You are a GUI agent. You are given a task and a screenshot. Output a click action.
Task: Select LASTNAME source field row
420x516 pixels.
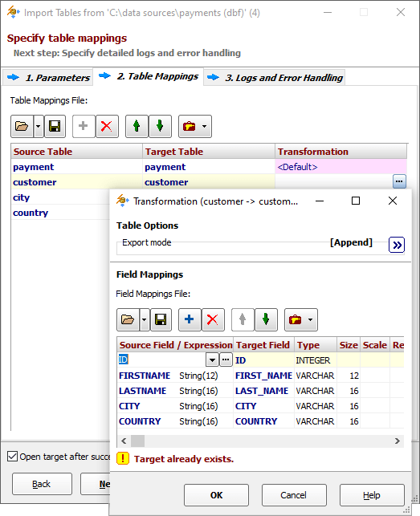[x=175, y=391]
